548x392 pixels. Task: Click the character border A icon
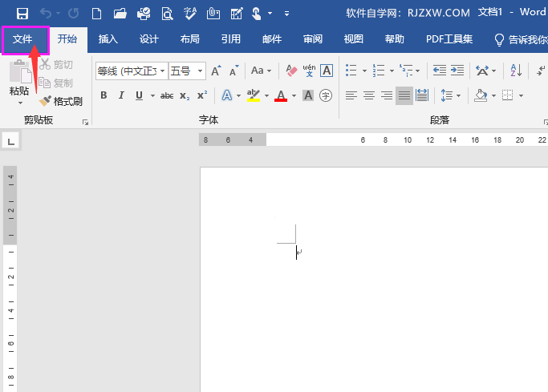(327, 71)
